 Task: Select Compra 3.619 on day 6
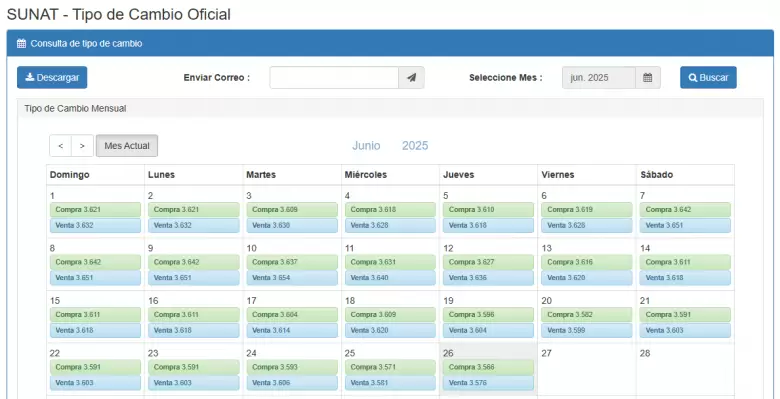[x=587, y=209]
